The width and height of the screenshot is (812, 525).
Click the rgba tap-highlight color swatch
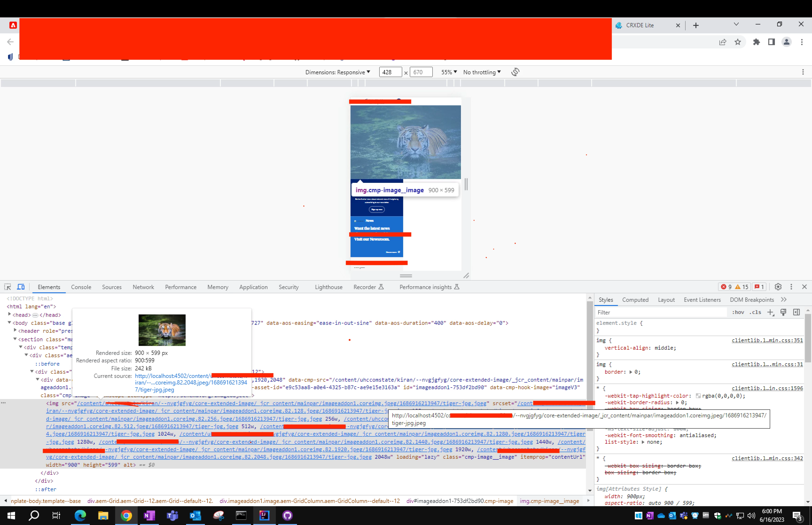click(698, 396)
